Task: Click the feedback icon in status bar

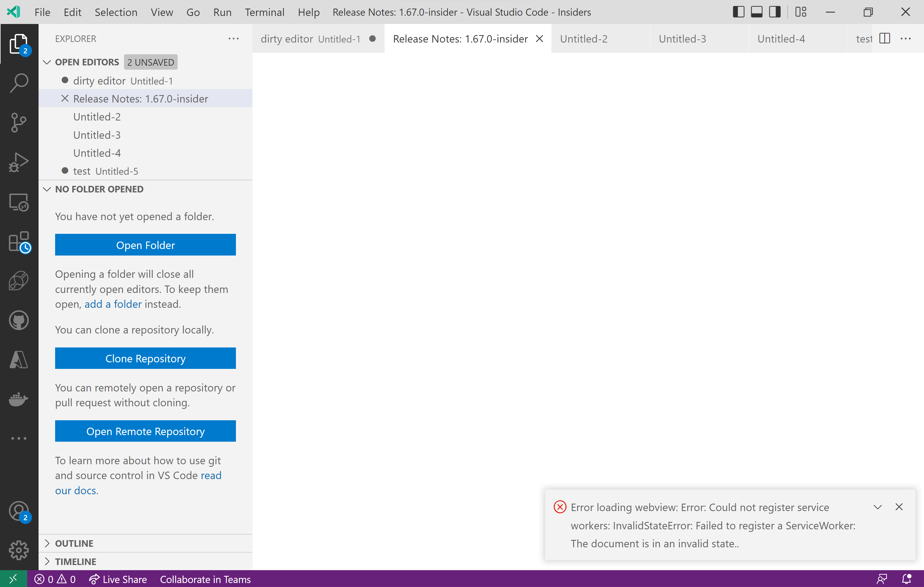Action: 881,579
